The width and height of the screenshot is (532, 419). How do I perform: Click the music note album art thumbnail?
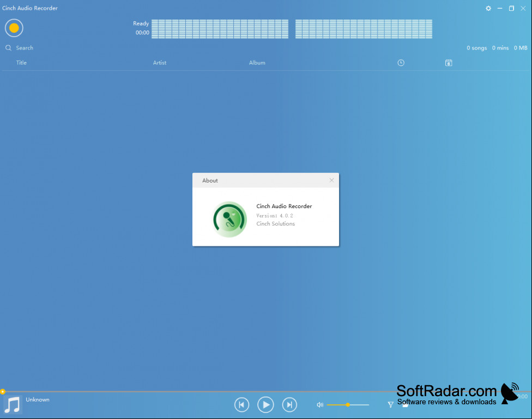tap(13, 405)
